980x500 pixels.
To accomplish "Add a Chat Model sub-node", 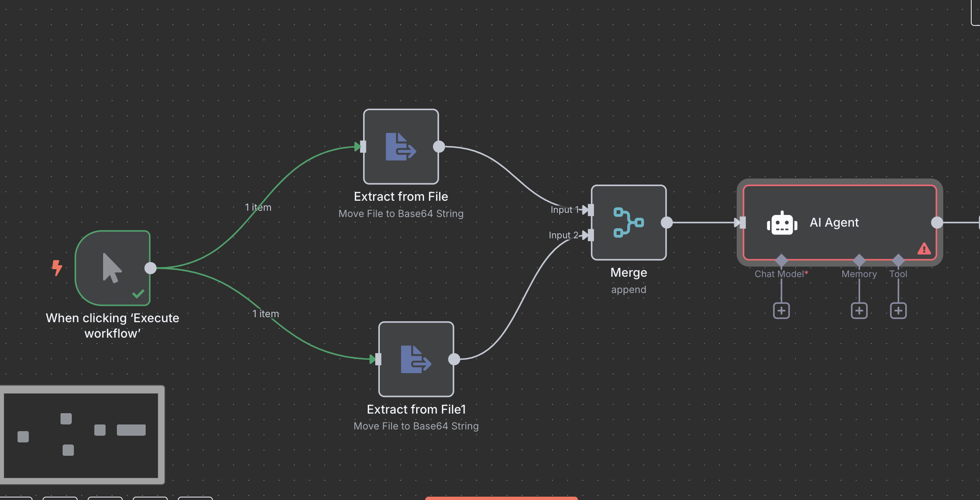I will 781,311.
